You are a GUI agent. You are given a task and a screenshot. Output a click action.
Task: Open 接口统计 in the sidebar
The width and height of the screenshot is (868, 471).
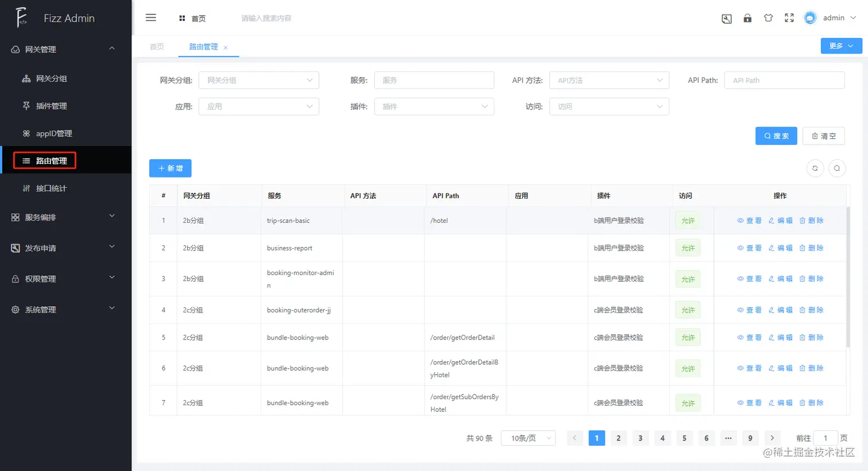65,188
